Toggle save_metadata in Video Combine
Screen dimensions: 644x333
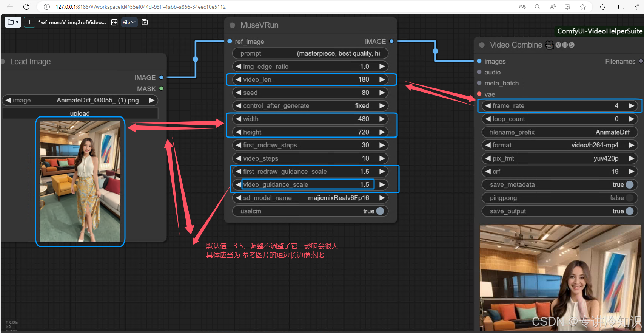[629, 184]
